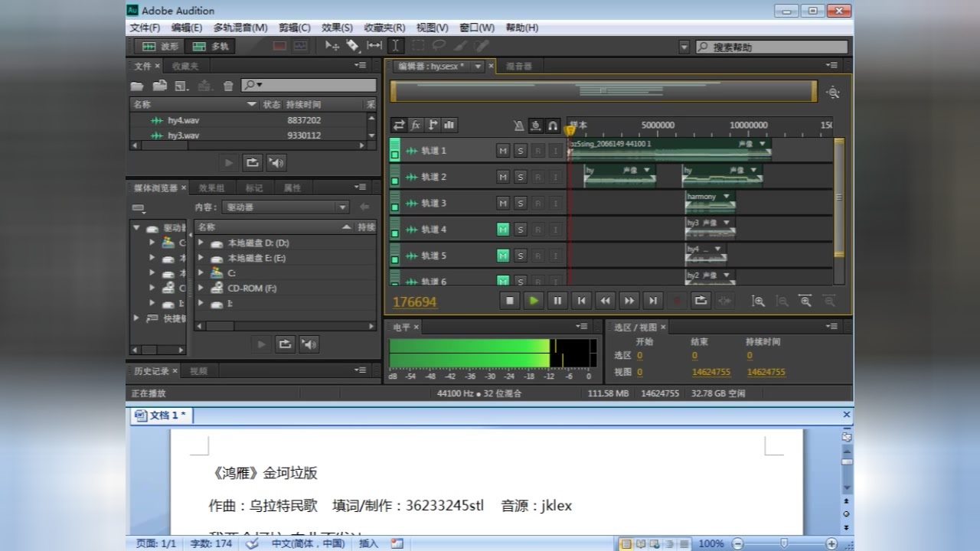Move playhead to previous marker

pos(581,301)
